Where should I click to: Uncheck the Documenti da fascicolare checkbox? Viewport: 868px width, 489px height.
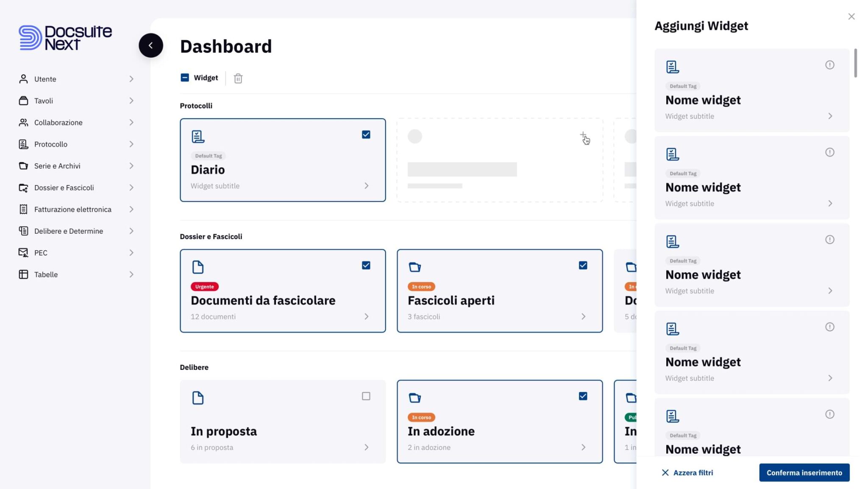coord(365,265)
